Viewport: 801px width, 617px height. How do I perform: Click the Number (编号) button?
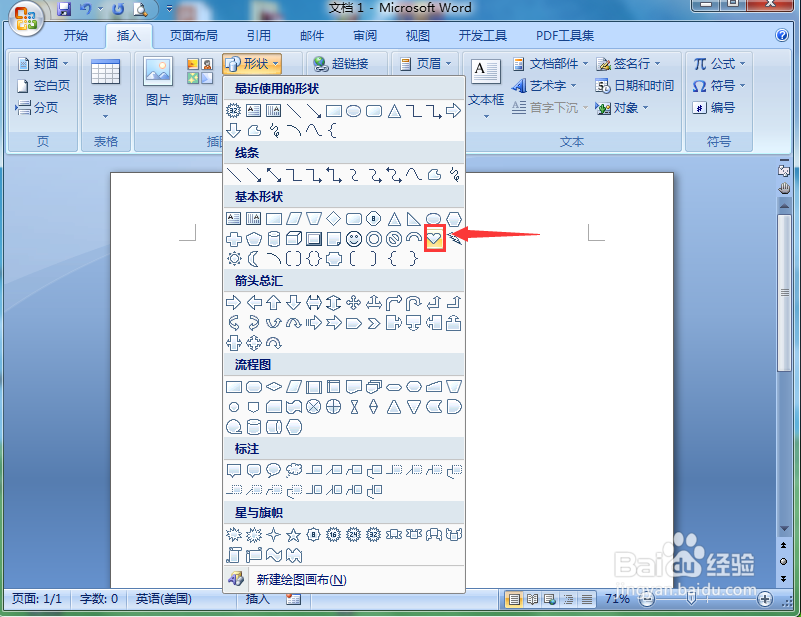click(x=714, y=108)
